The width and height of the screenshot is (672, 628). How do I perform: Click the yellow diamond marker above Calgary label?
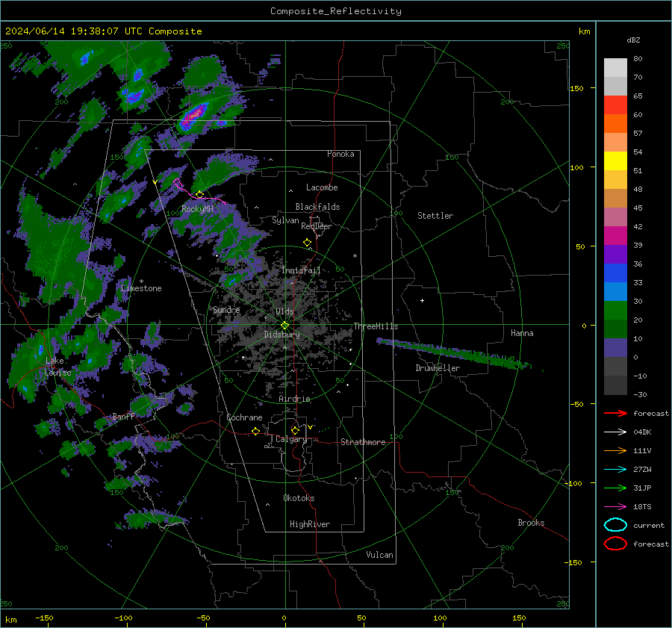point(295,430)
